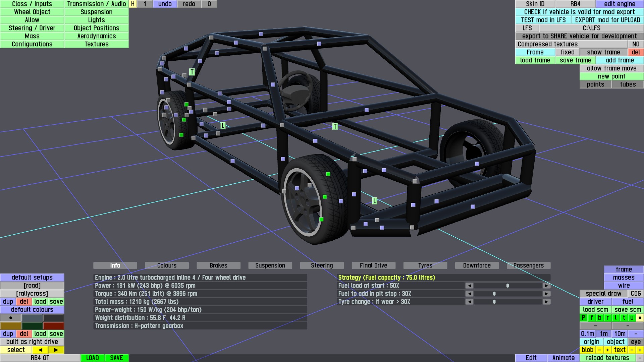
Task: Open the Aerodynamics menu
Action: pos(96,36)
